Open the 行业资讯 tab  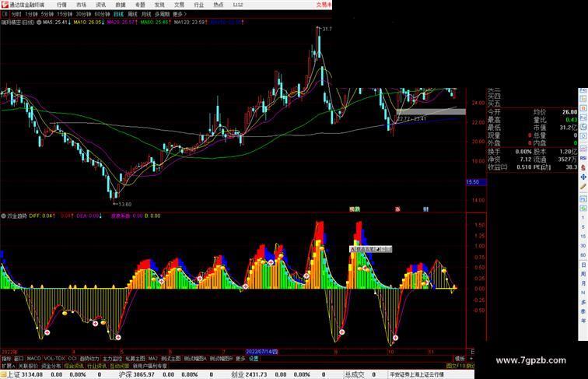(96, 366)
